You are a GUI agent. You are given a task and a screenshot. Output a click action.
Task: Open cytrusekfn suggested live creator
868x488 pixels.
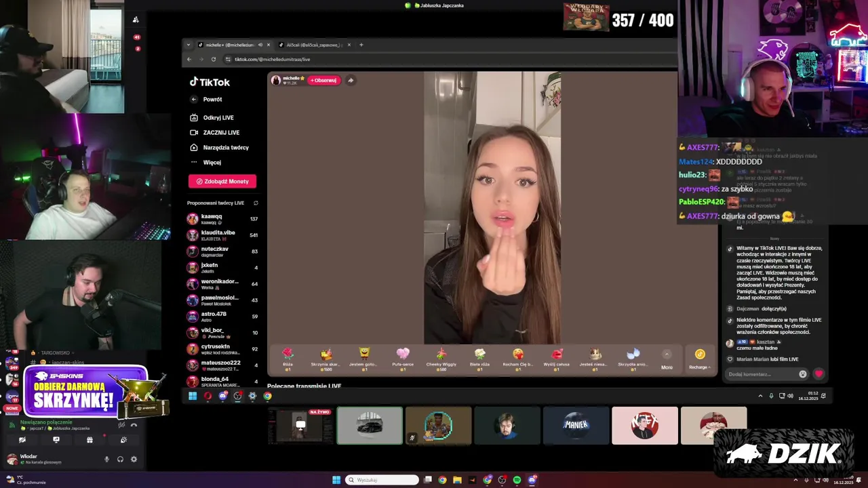coord(222,349)
